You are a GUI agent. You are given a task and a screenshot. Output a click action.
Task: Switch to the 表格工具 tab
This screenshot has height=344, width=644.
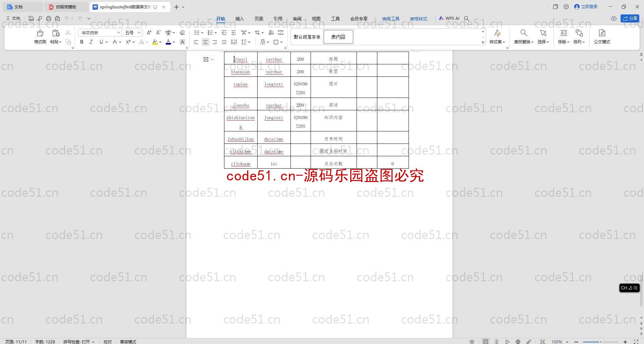tap(391, 19)
